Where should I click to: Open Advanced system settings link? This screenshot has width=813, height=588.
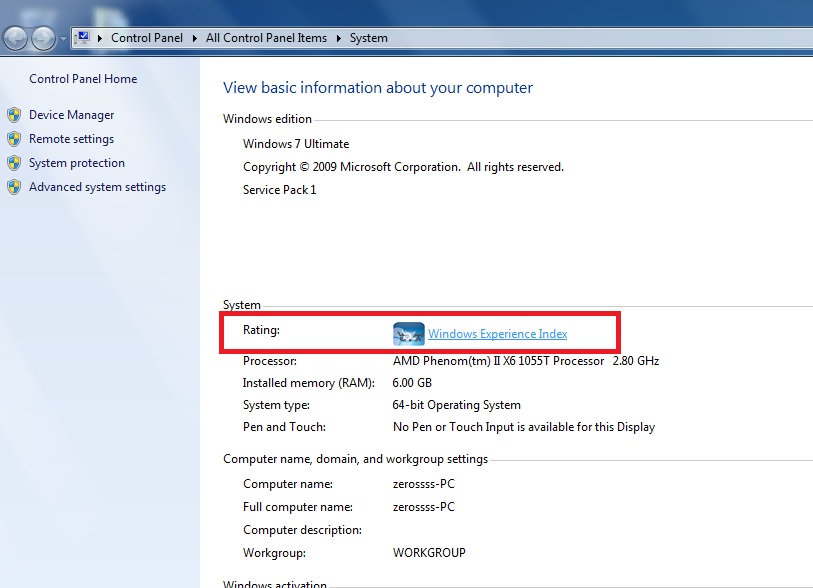coord(97,187)
